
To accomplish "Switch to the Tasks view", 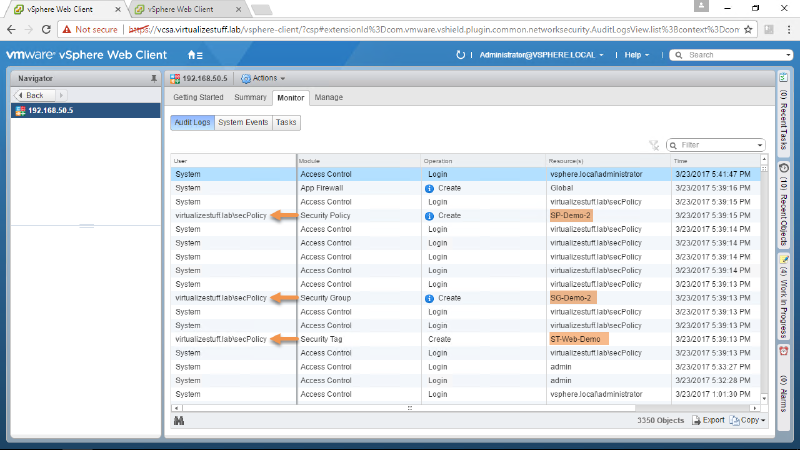I will pyautogui.click(x=286, y=122).
